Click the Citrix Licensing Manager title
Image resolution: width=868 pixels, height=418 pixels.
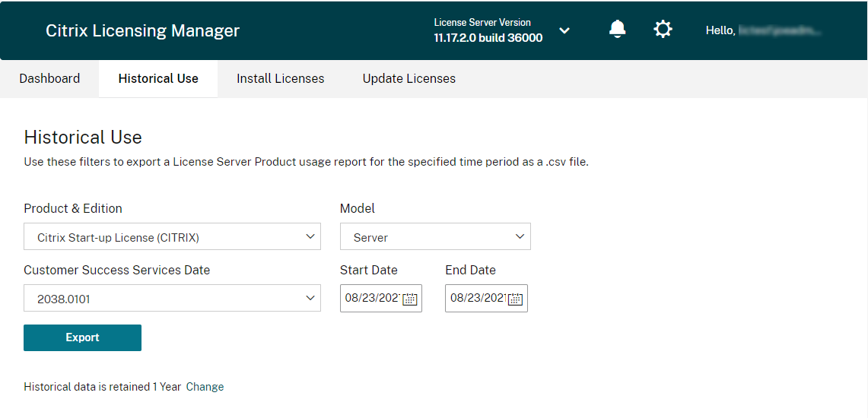(142, 30)
